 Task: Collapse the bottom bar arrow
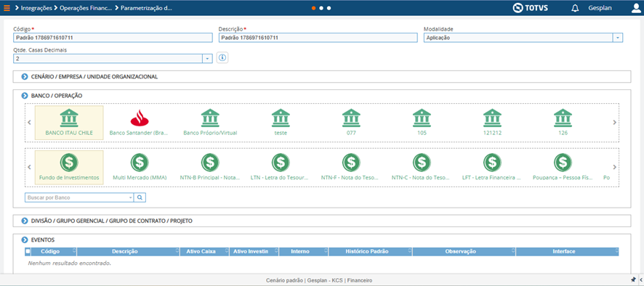[x=640, y=280]
